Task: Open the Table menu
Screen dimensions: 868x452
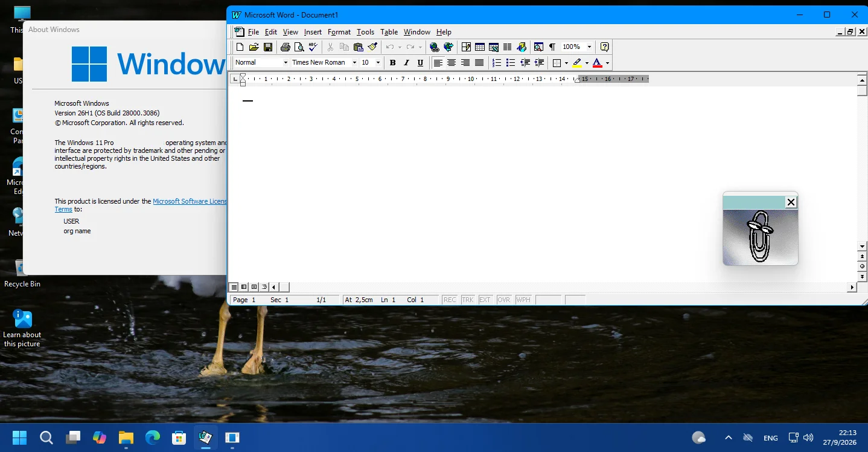Action: (389, 32)
